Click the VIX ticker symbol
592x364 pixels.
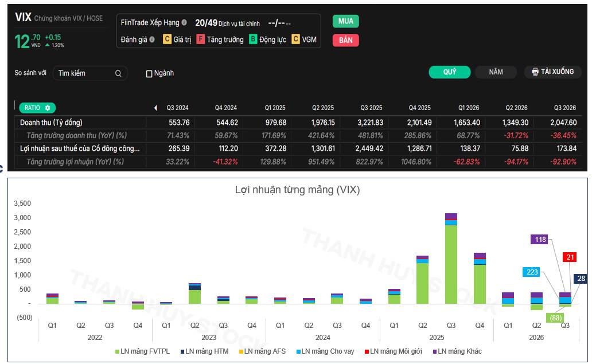click(x=23, y=17)
